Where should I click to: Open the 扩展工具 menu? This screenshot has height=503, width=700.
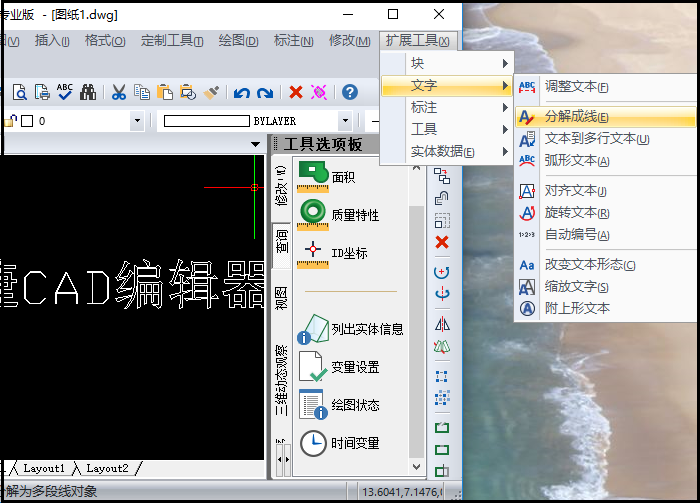point(418,41)
